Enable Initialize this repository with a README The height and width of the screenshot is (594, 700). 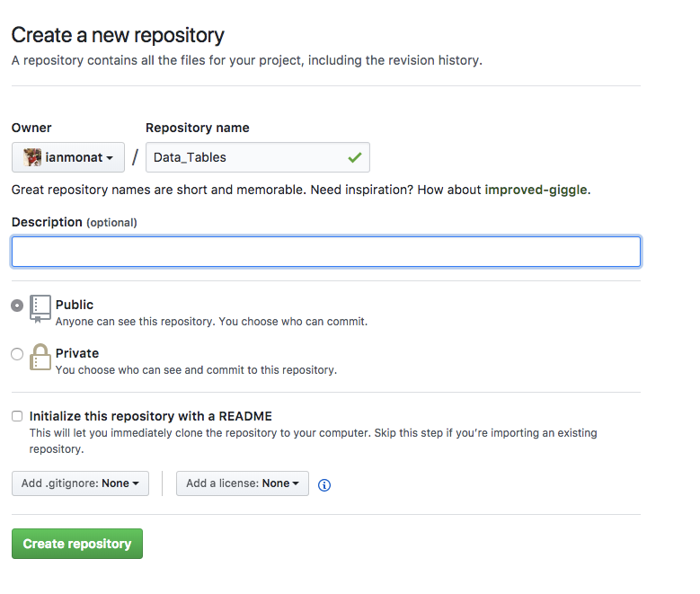click(17, 416)
